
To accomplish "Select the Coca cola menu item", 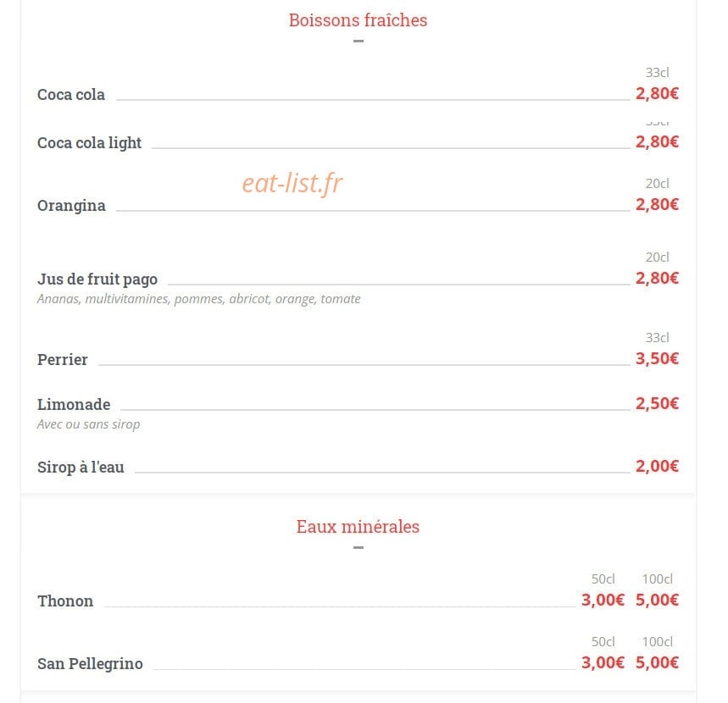I will [x=71, y=95].
